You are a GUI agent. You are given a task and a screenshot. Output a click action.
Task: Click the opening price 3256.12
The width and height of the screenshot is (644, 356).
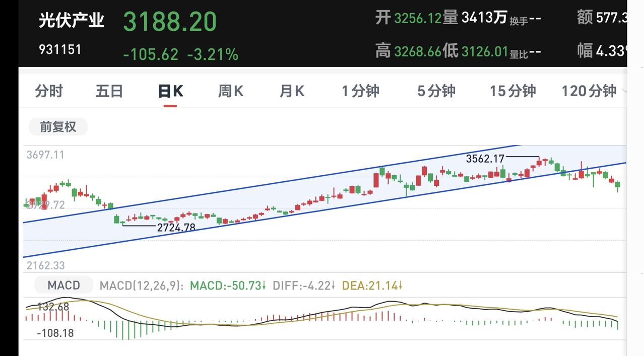[x=418, y=19]
